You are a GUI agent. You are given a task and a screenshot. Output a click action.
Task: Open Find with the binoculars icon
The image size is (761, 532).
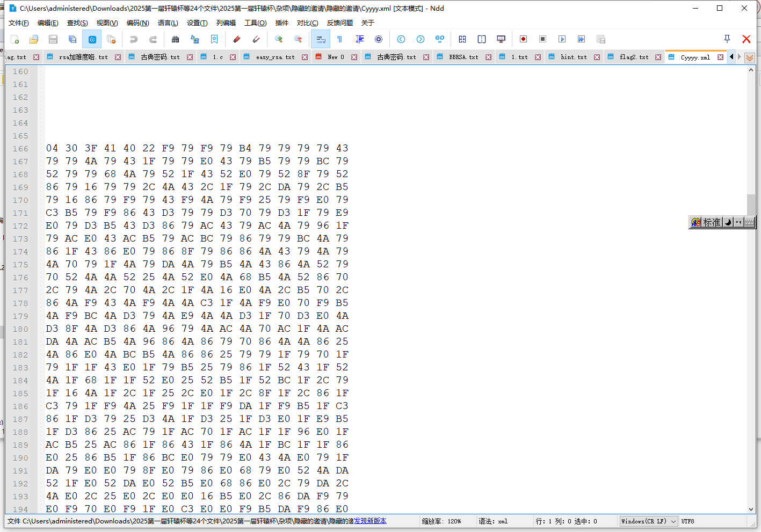click(x=175, y=39)
